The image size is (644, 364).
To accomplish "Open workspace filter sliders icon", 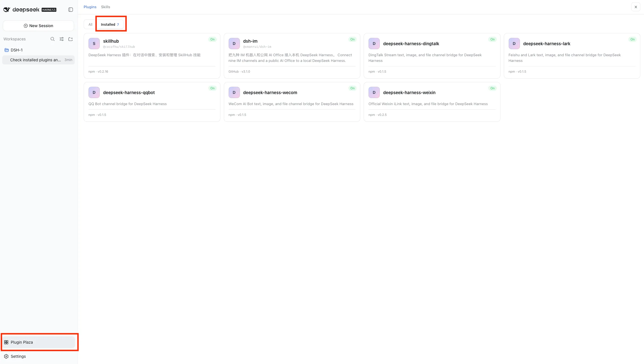I will coord(62,39).
